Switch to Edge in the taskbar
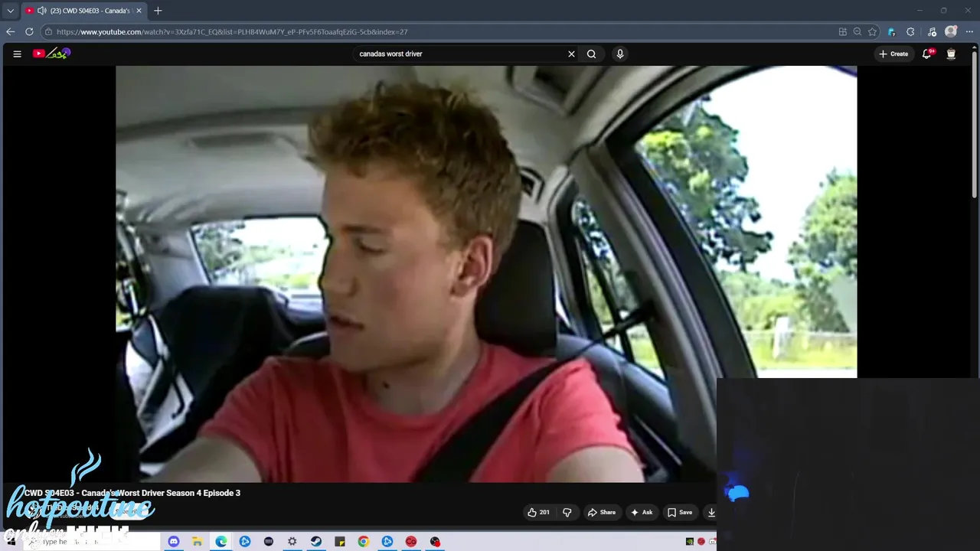 click(220, 541)
